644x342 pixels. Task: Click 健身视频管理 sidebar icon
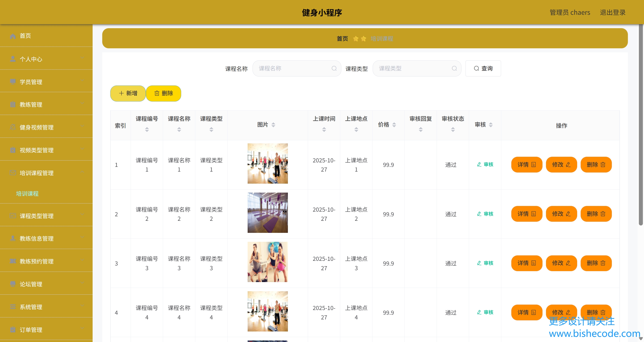click(13, 127)
